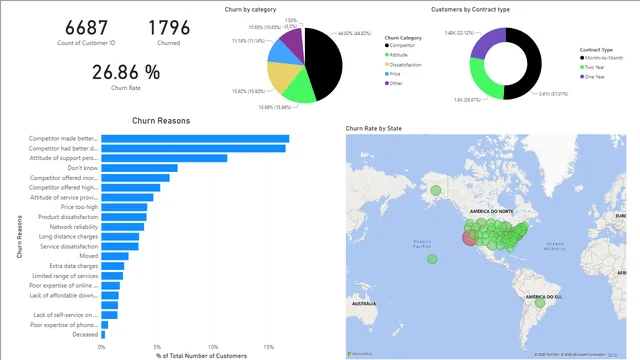Select the 6687 Count of Customer ID card
640x360 pixels.
click(x=86, y=32)
